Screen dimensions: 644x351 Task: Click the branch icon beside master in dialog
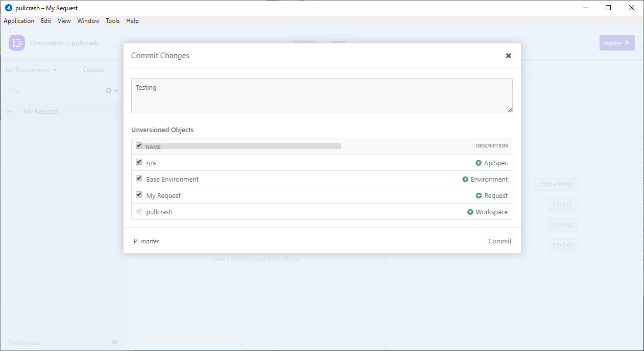(x=135, y=241)
